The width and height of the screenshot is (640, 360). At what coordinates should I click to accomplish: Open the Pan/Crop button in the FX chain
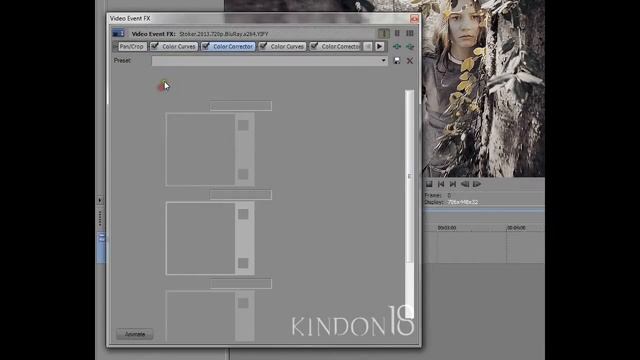click(132, 47)
